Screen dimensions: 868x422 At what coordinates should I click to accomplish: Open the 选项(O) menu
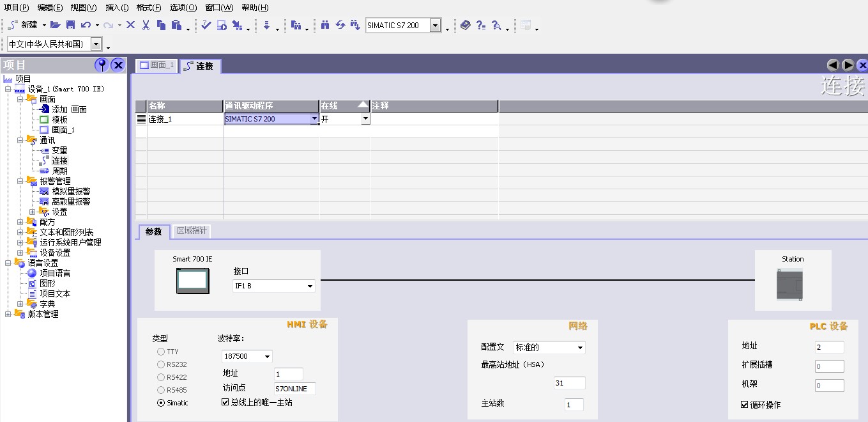pyautogui.click(x=183, y=8)
